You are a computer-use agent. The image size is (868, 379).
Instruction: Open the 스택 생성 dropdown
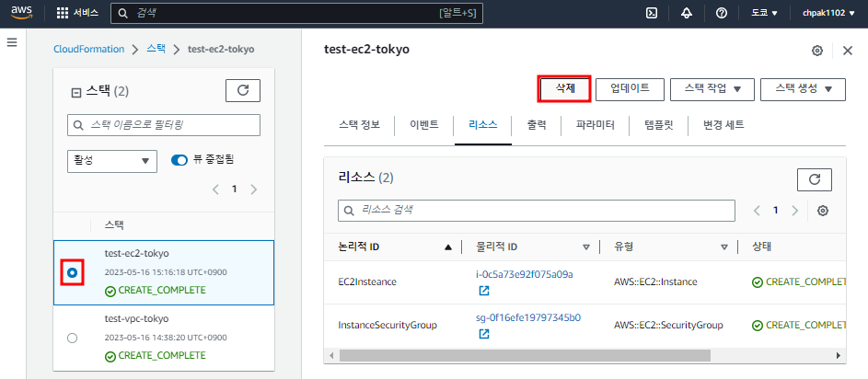click(804, 89)
